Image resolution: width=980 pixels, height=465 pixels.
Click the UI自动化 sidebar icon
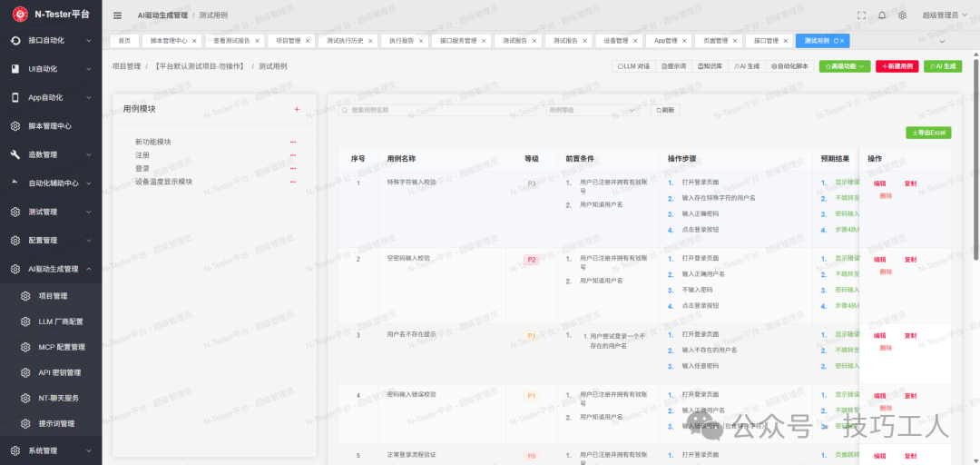click(15, 69)
